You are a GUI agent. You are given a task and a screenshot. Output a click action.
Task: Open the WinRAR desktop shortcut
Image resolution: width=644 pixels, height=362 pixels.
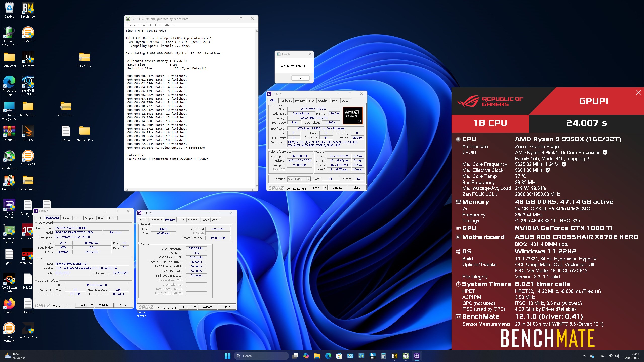coord(9,133)
